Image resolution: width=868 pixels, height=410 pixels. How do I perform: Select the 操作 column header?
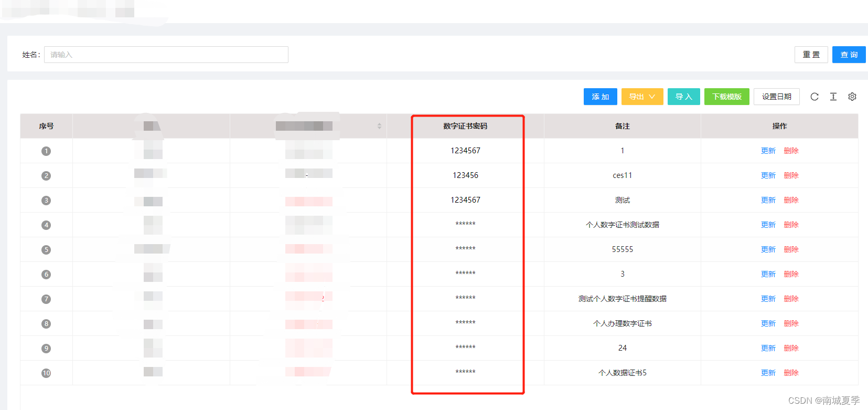[x=780, y=126]
